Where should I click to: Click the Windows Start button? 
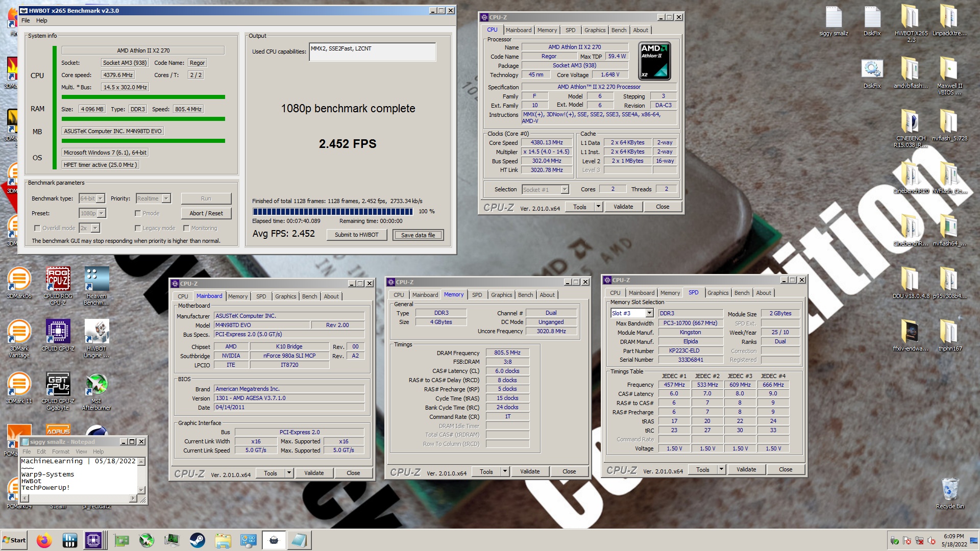click(14, 540)
